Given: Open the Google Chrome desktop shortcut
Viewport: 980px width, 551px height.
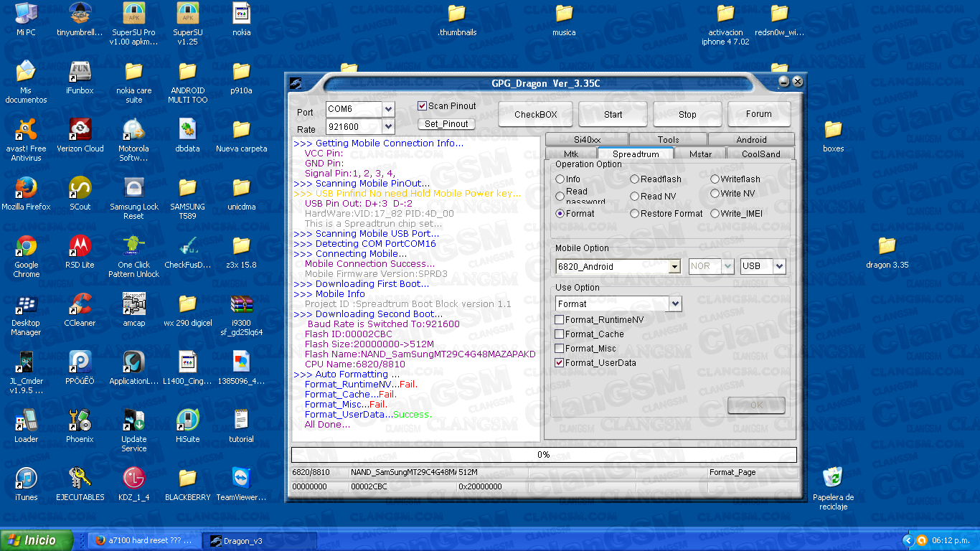Looking at the screenshot, I should point(26,248).
